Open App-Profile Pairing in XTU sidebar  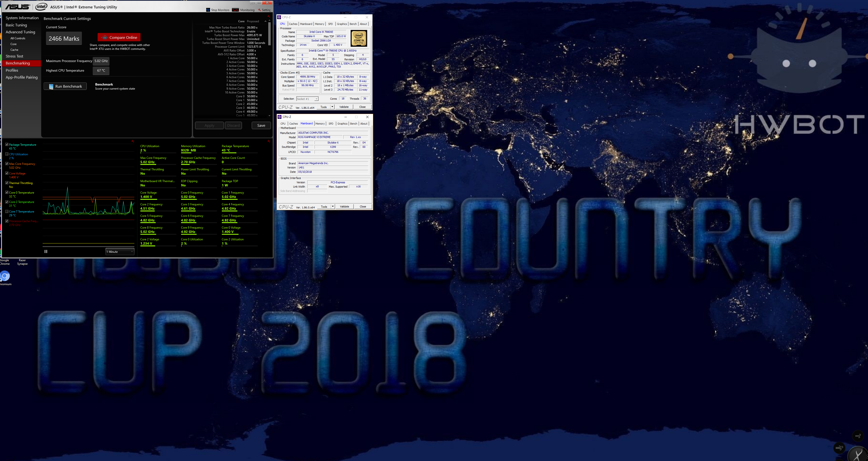point(22,77)
